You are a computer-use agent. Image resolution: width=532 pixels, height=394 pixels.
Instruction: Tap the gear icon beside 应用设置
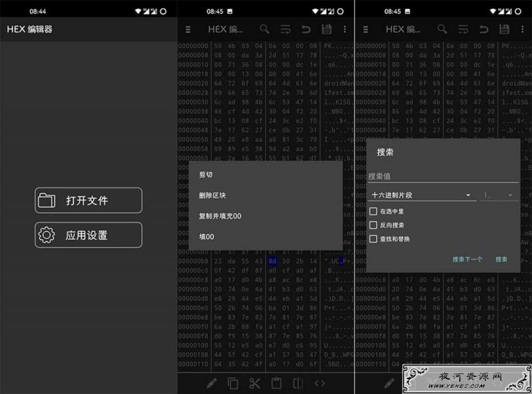46,235
